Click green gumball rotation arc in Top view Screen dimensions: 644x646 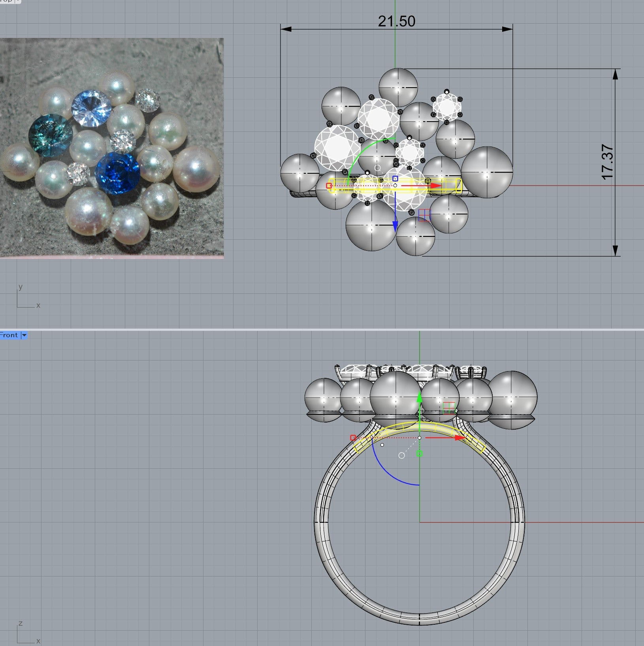(x=362, y=152)
